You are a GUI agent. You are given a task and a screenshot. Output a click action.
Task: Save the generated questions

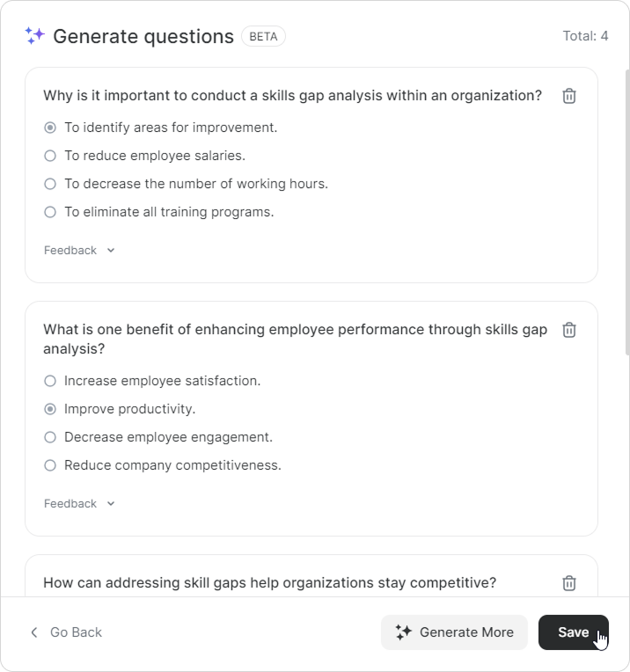[x=573, y=632]
